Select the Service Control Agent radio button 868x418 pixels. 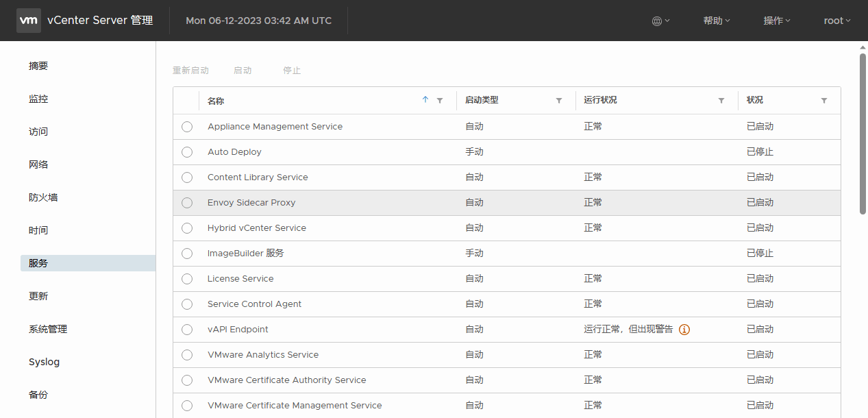click(187, 304)
